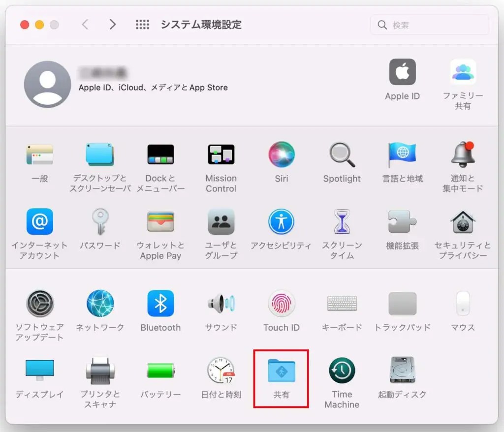Screen dimensions: 504x432
Task: Open Time Machine preferences
Action: [342, 370]
